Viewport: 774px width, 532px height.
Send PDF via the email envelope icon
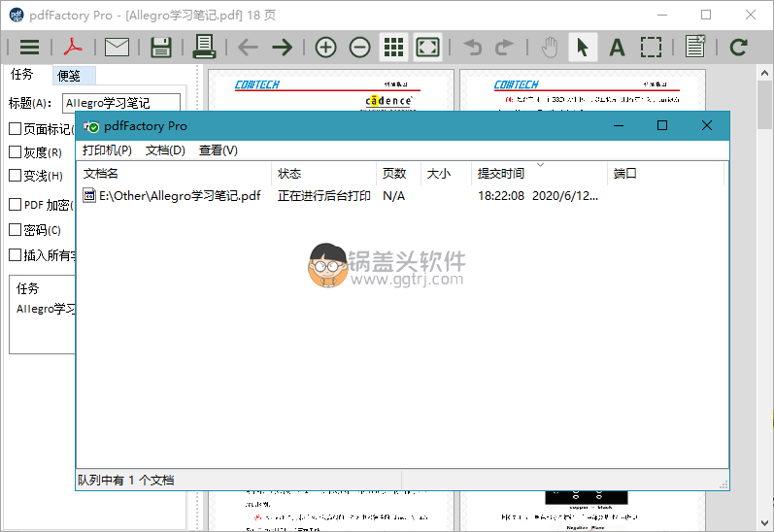117,48
